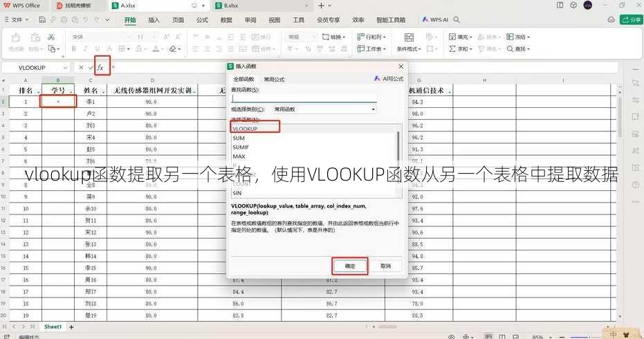Click the cloud sync icon beside share
The height and width of the screenshot is (339, 644).
611,20
